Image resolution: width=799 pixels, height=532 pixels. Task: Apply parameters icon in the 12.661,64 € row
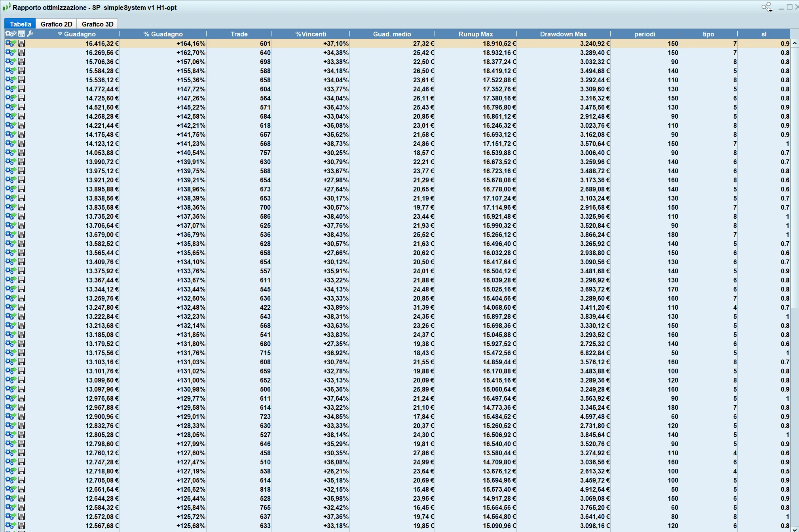pos(11,489)
